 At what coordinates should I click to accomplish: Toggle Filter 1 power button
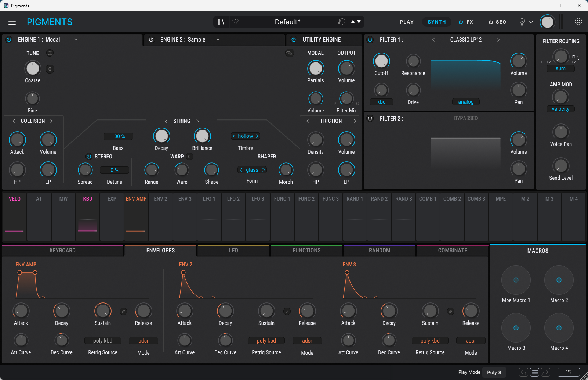[x=370, y=40]
